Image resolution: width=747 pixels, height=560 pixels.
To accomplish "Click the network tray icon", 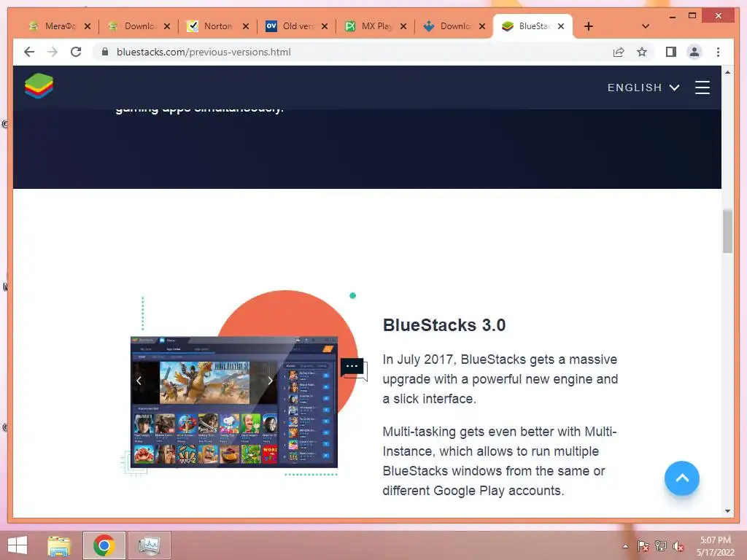I will [661, 546].
